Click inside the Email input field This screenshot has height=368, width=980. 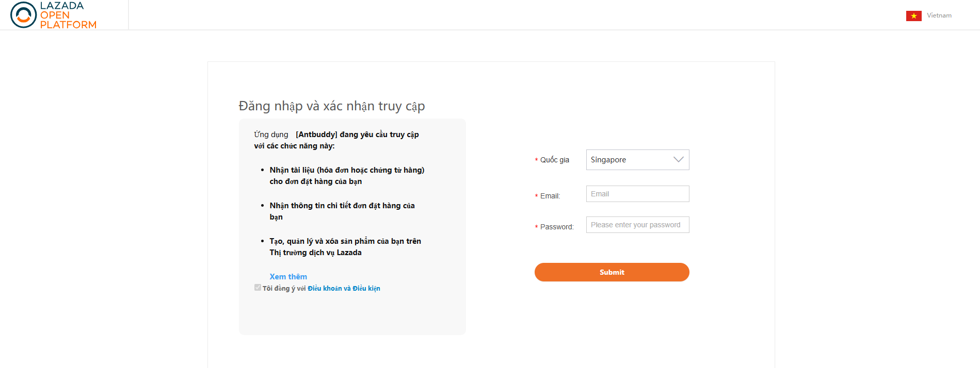pyautogui.click(x=637, y=194)
